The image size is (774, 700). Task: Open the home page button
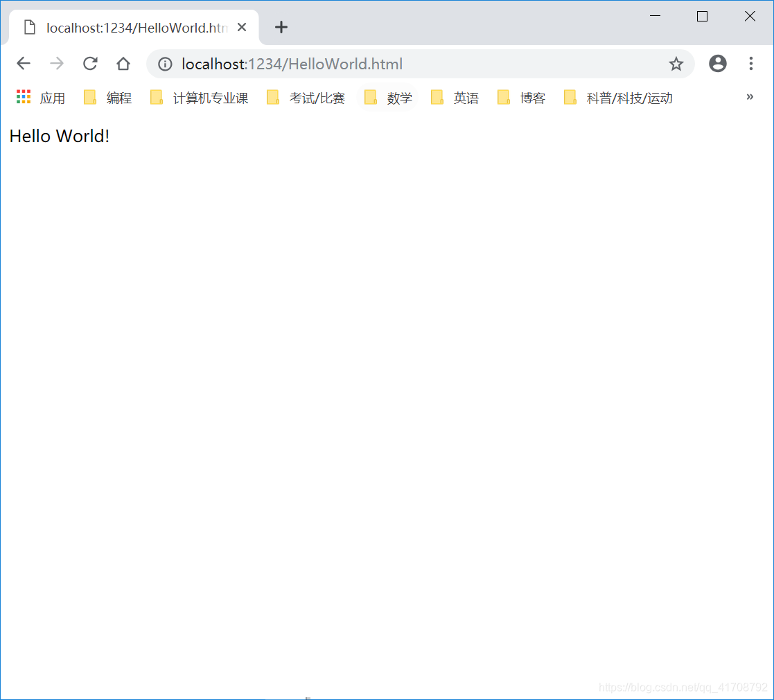[x=123, y=64]
